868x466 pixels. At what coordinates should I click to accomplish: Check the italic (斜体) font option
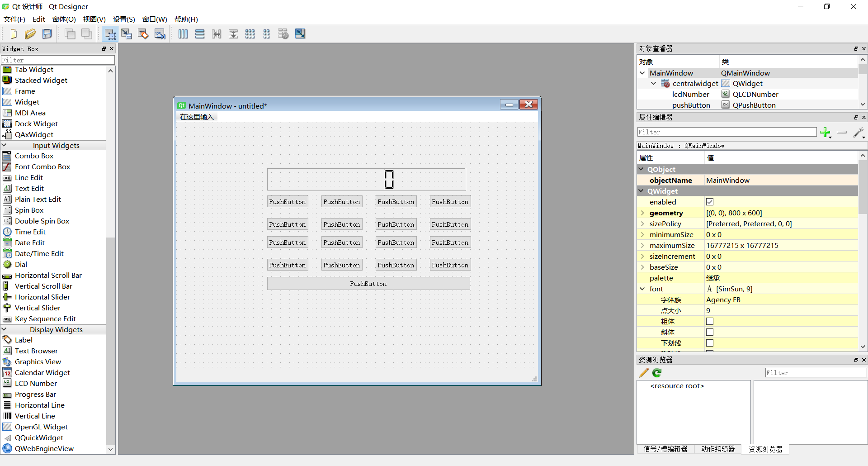coord(710,332)
